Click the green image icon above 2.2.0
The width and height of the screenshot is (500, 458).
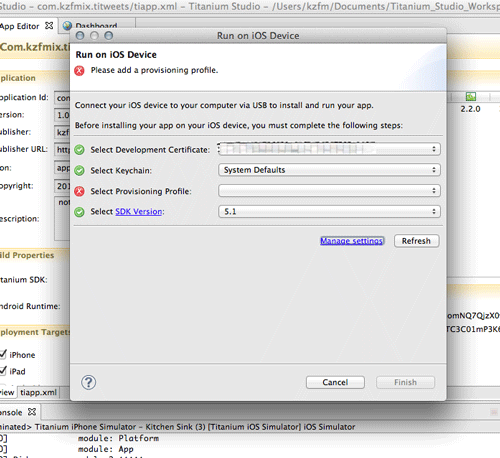tap(471, 97)
